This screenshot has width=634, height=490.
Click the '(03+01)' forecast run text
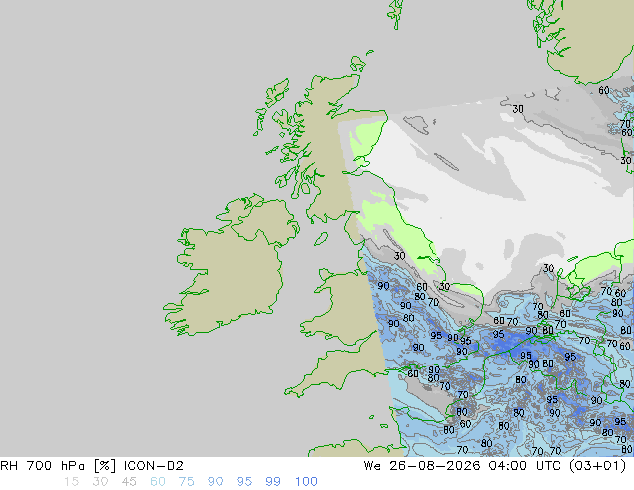[x=597, y=466]
